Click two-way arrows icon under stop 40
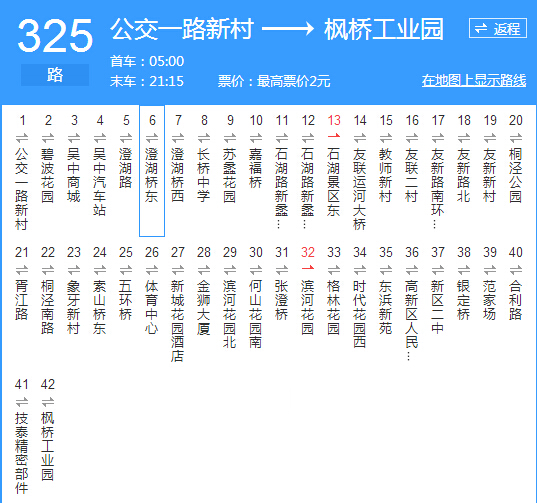The image size is (537, 503). click(516, 270)
